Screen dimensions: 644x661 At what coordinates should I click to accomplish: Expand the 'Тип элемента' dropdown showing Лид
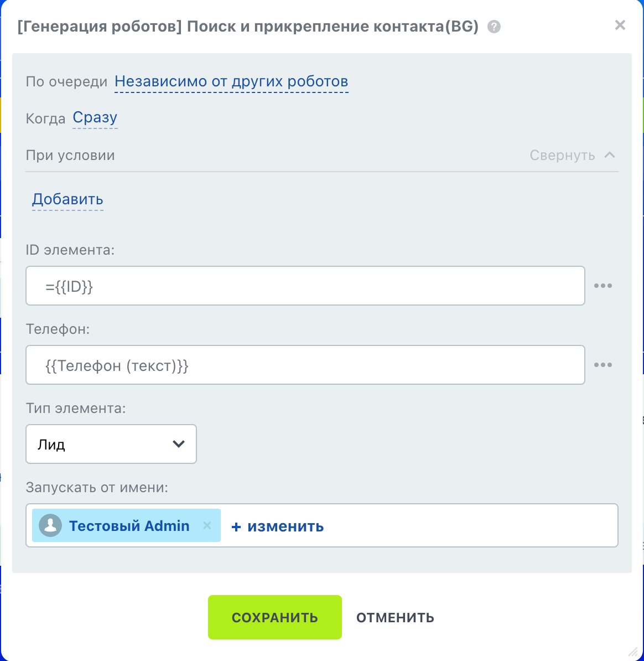111,444
